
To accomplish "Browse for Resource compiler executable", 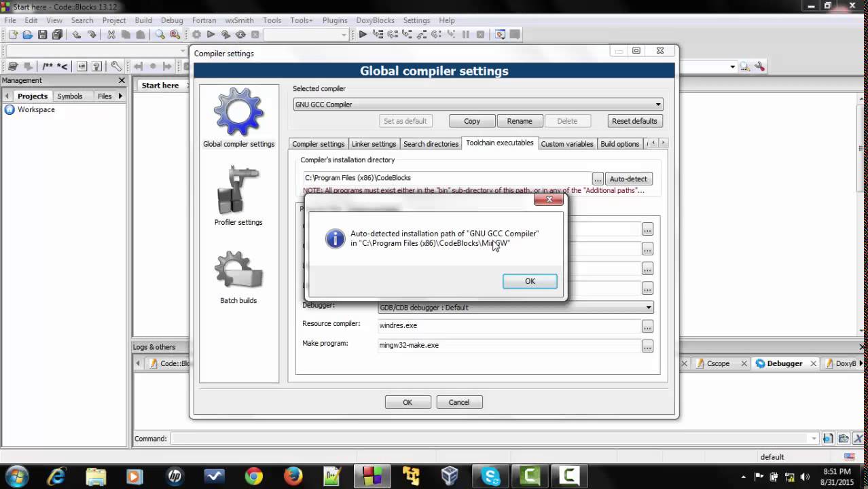I will pos(648,327).
